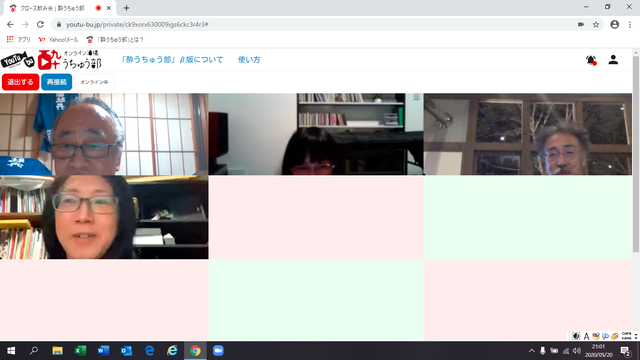The image size is (640, 360).
Task: Open 「酔うちゅう部」β版について link
Action: (x=172, y=60)
